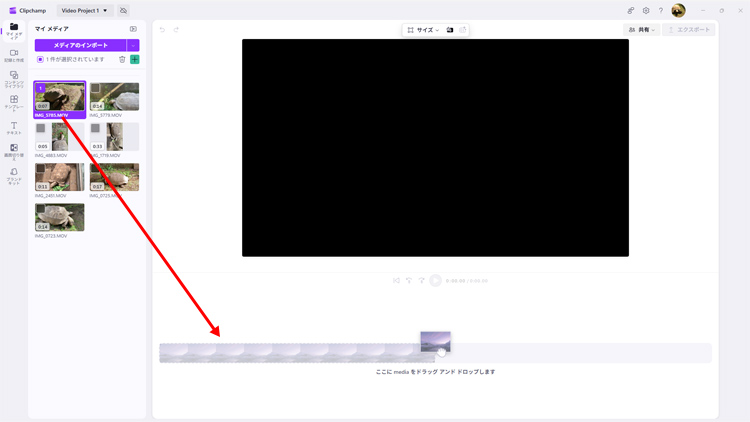The width and height of the screenshot is (750, 422).
Task: Select the IMG_0723.MOV thumbnail
Action: tap(59, 217)
